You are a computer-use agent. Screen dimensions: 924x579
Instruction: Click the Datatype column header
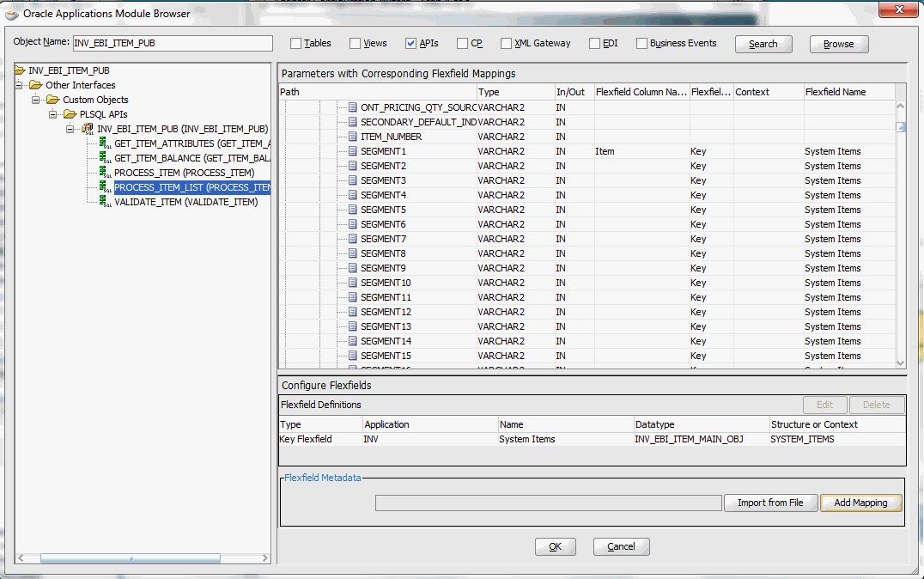coord(702,424)
